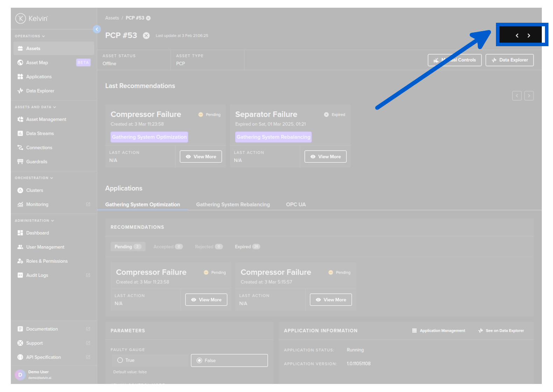
Task: Click the Data Explorer button at top right
Action: [x=509, y=60]
